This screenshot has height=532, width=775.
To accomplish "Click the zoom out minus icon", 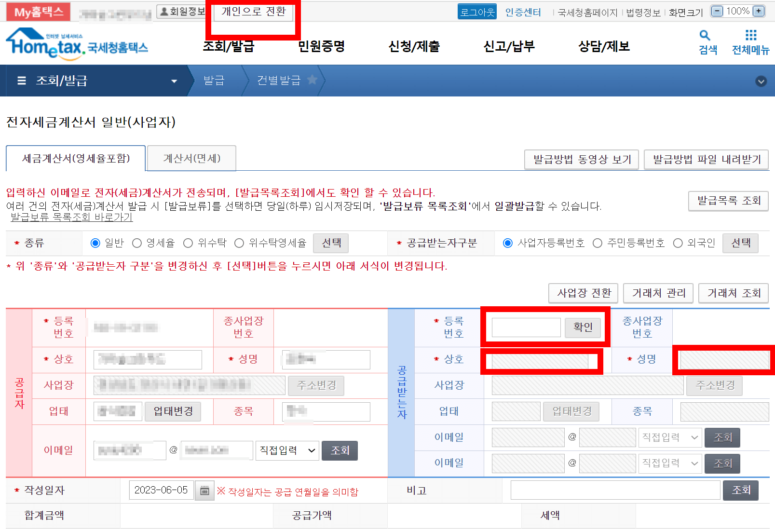I will (717, 11).
